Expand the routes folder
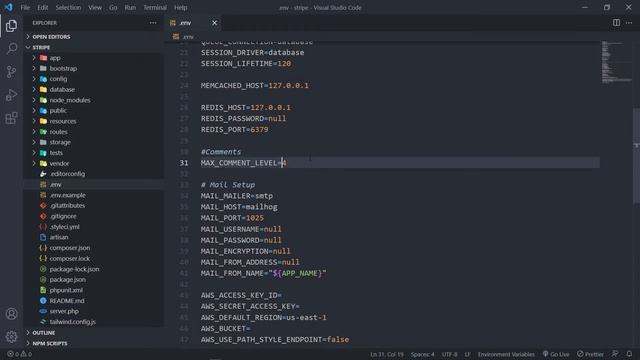Image resolution: width=640 pixels, height=360 pixels. (x=94, y=132)
